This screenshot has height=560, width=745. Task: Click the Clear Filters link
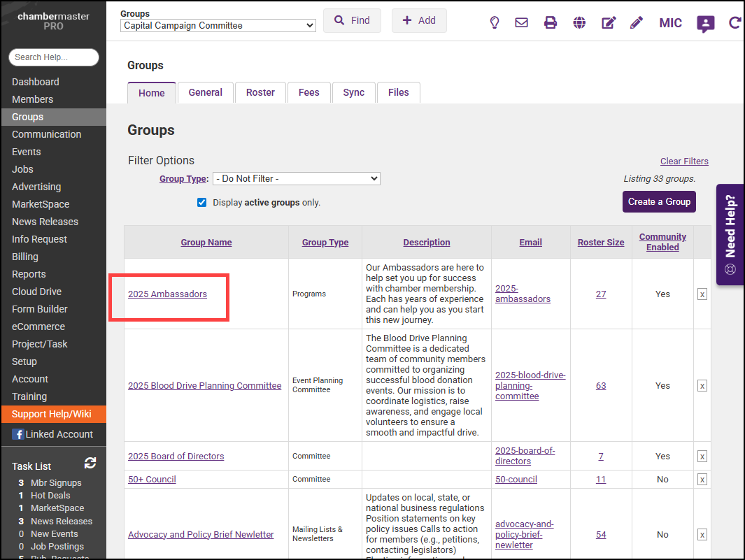[683, 161]
